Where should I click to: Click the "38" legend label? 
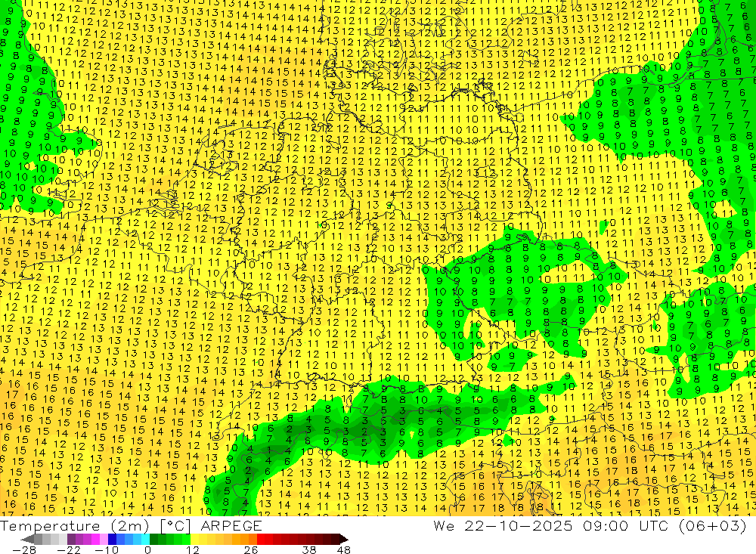coord(309,549)
